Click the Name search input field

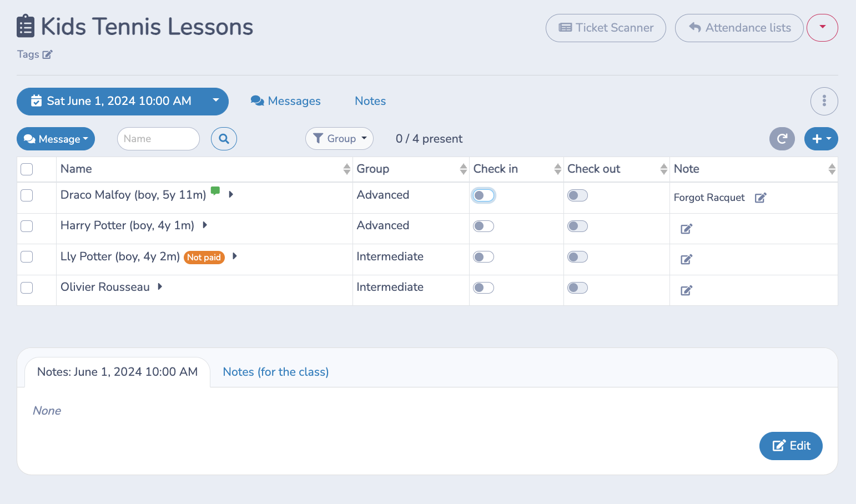(x=158, y=139)
